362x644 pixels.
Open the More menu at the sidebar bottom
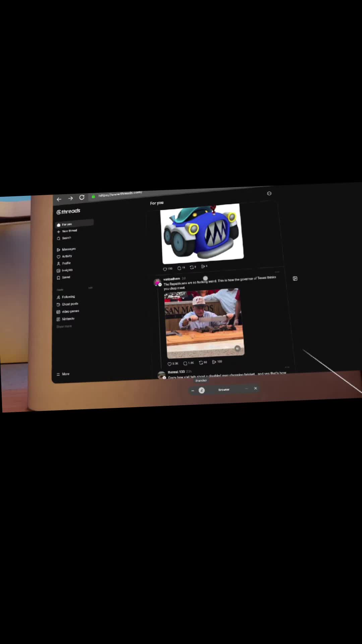click(63, 374)
